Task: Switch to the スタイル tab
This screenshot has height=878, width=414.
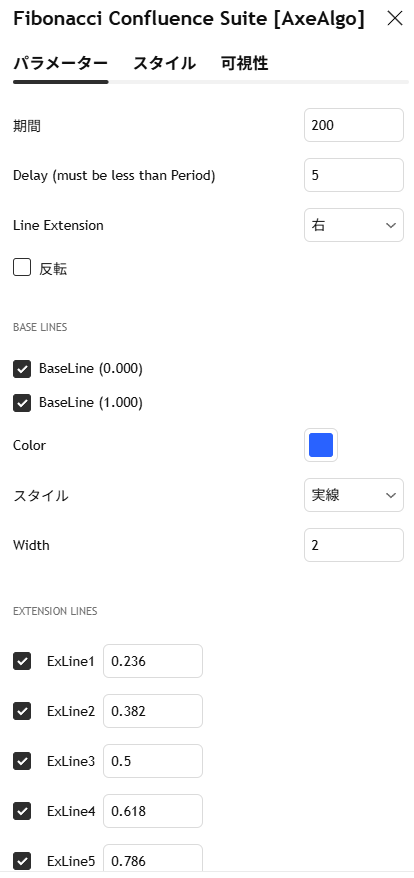Action: pyautogui.click(x=164, y=63)
